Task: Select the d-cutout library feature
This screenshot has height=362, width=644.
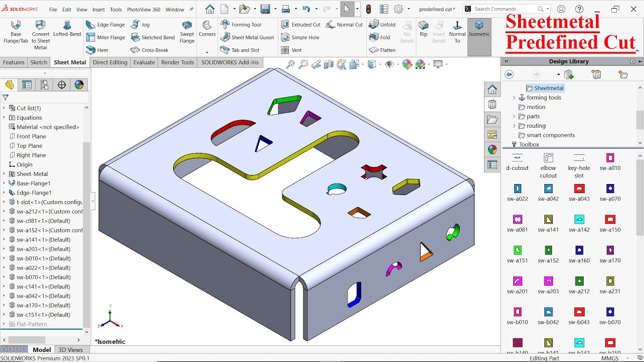Action: [517, 163]
